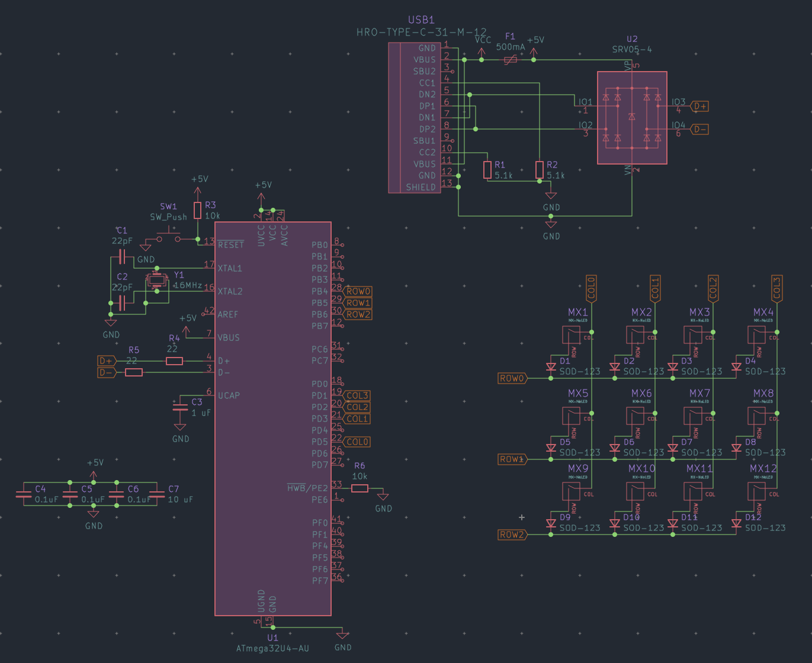Select the resistor on the D- line

[x=134, y=372]
